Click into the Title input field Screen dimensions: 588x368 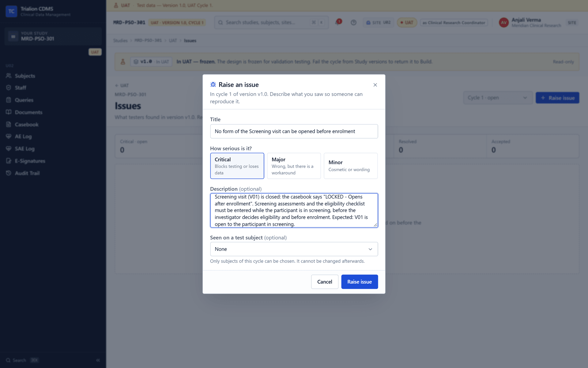pos(294,131)
